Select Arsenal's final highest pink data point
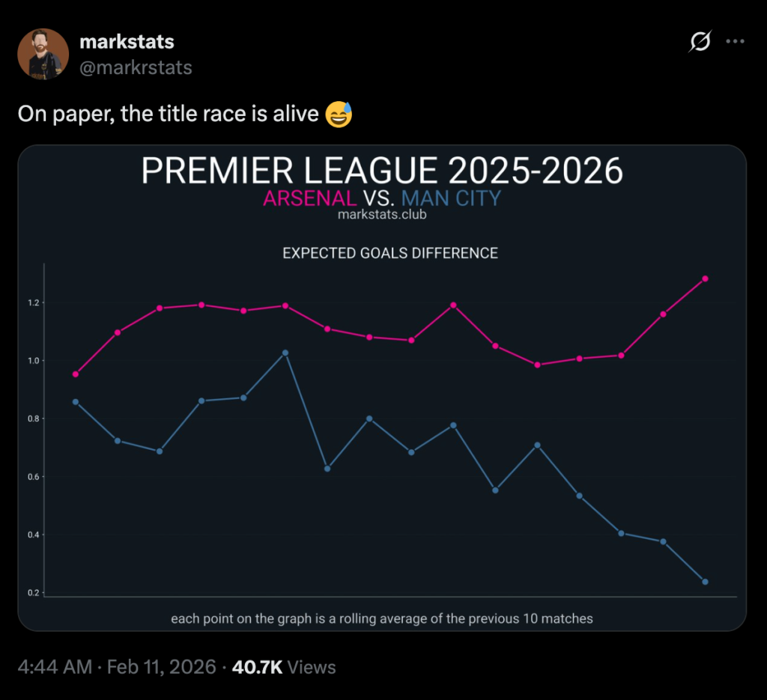This screenshot has height=700, width=767. pyautogui.click(x=705, y=279)
